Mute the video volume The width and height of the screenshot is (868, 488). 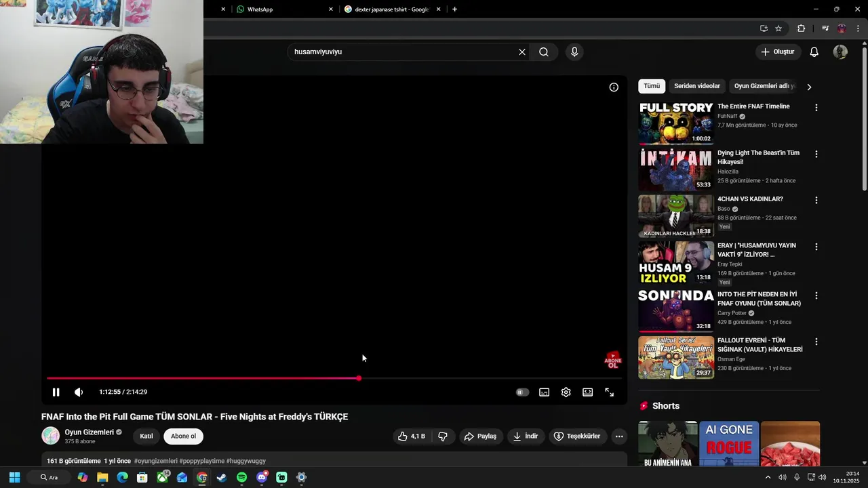79,392
